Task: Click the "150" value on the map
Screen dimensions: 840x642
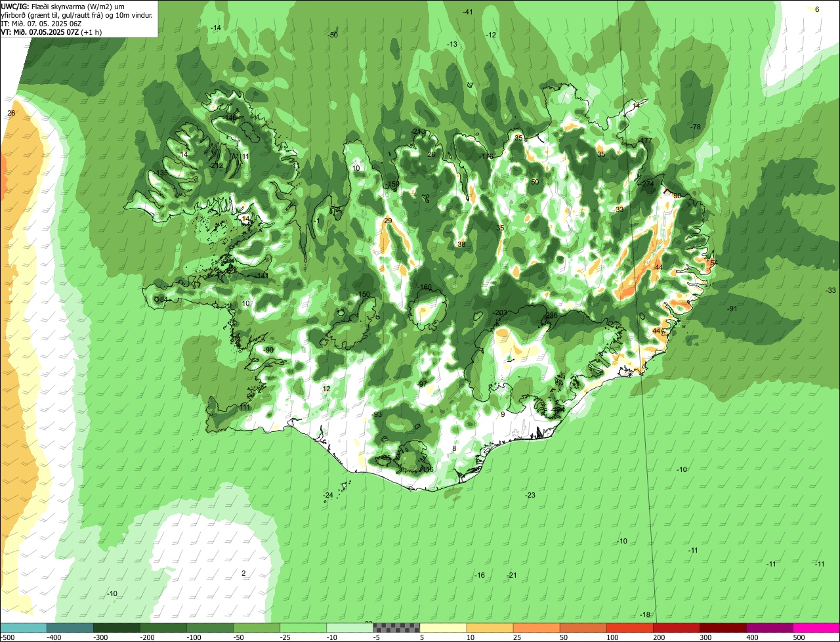Action: [364, 295]
